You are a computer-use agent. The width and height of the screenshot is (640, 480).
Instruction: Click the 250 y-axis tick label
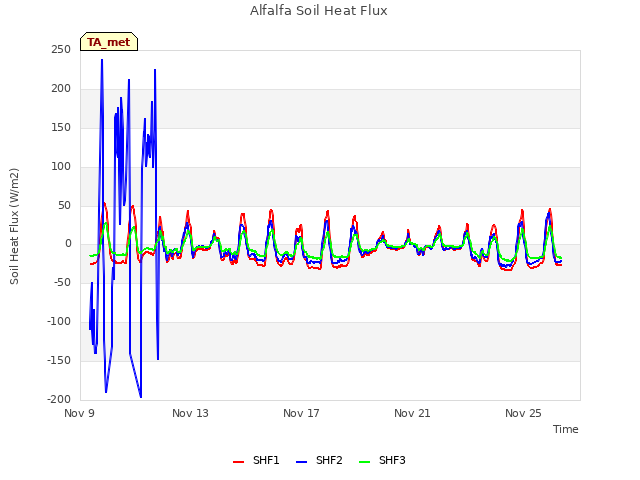61,49
